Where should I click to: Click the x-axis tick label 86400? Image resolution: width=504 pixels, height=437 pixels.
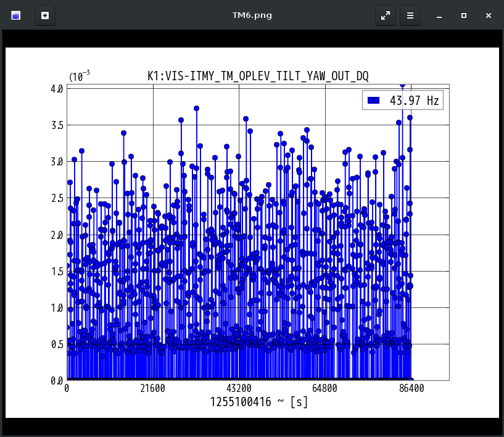coord(411,388)
